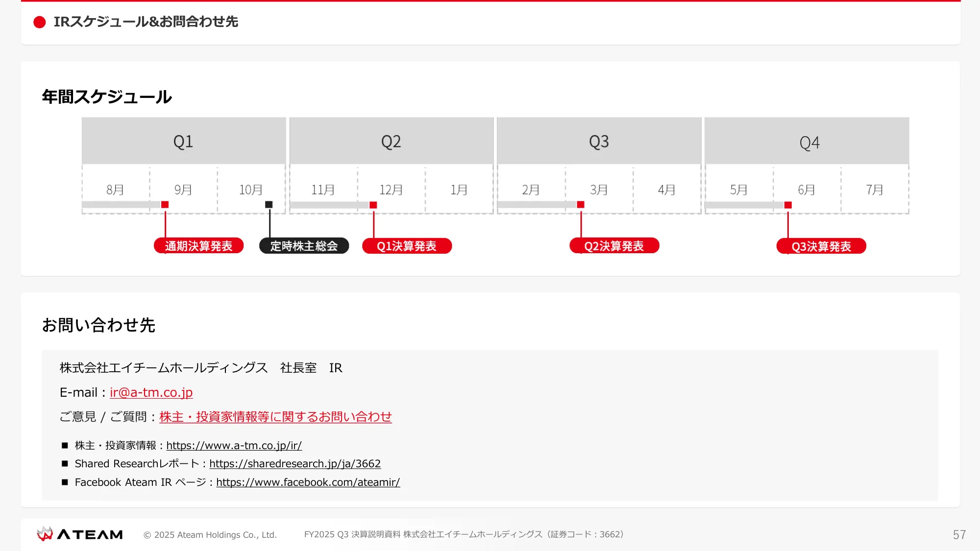Click the Q1決算発表 label
This screenshot has width=980, height=551.
[407, 246]
